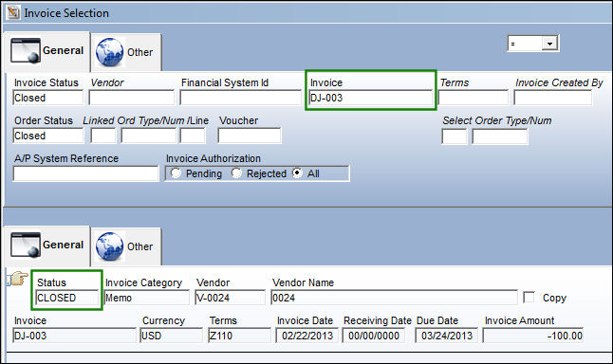The height and width of the screenshot is (364, 613).
Task: Click the Terms search field in selection area
Action: click(x=474, y=98)
